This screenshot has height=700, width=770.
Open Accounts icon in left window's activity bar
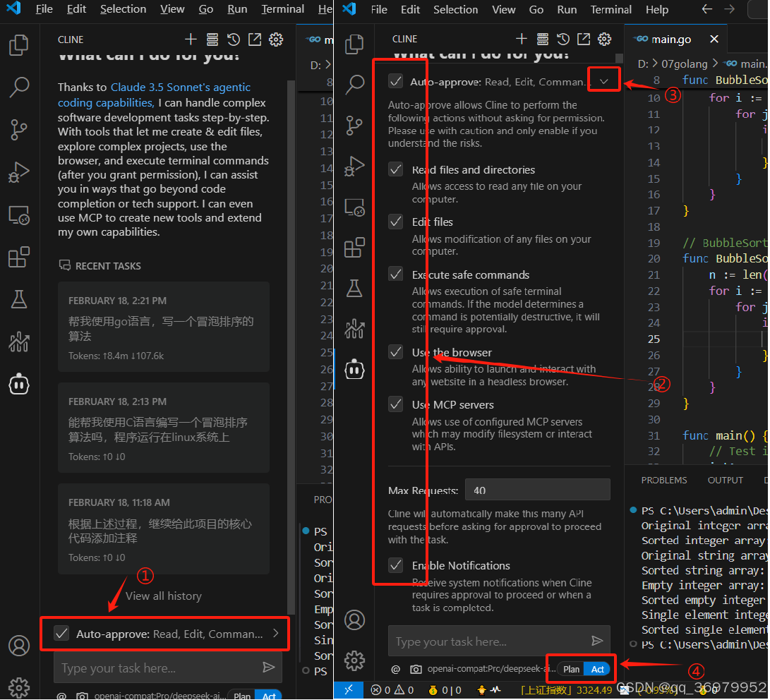(18, 646)
